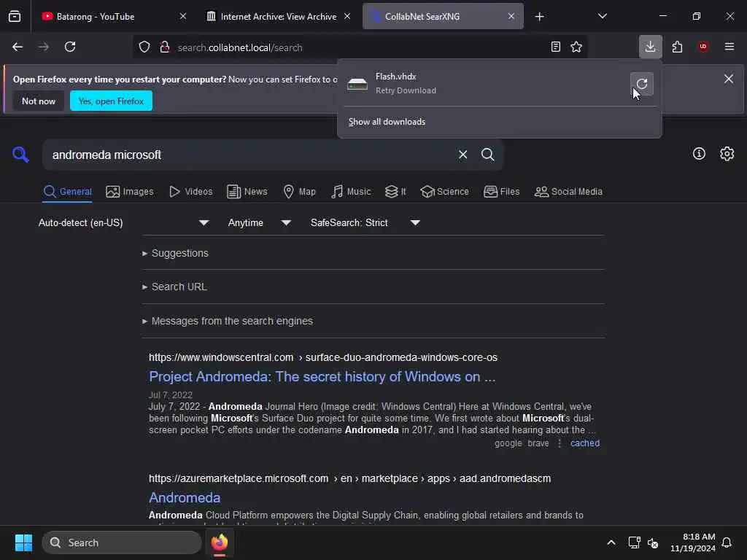The width and height of the screenshot is (747, 560).
Task: Open the Extensions puzzle icon
Action: [x=677, y=47]
